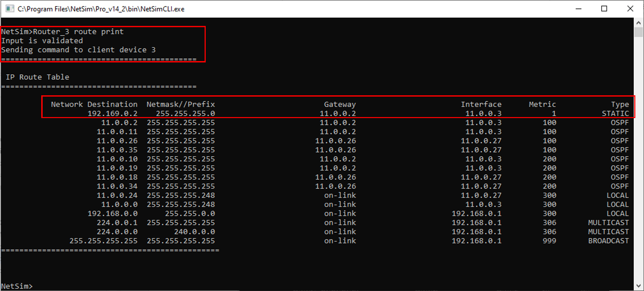Click the 'Input is validated' message
The width and height of the screenshot is (644, 291).
point(42,41)
